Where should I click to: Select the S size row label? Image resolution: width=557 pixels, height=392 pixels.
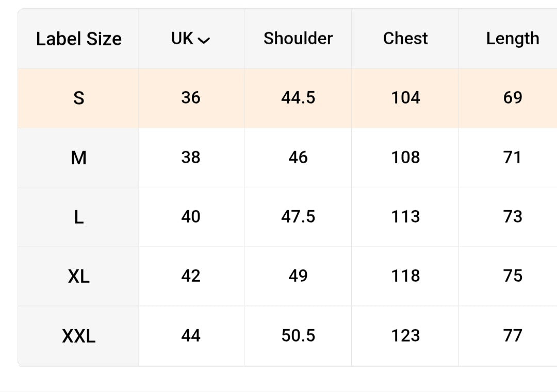coord(78,98)
